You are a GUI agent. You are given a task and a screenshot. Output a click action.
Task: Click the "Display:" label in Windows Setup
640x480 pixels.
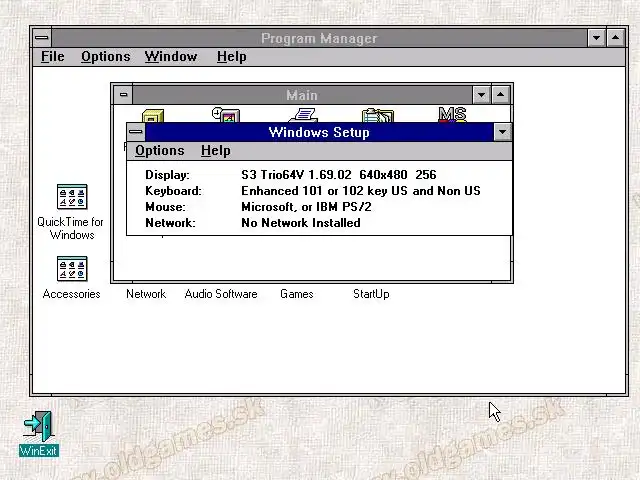(167, 175)
